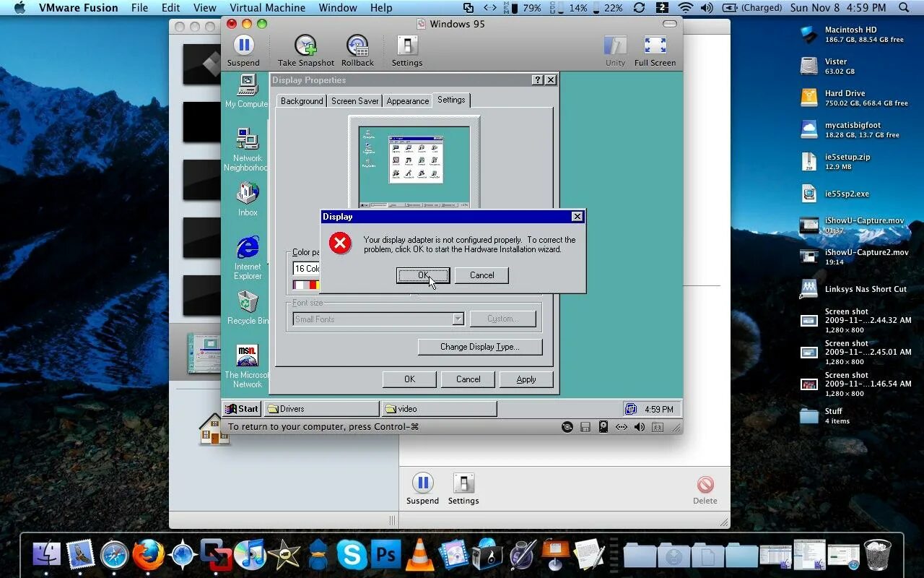Open the File menu
The width and height of the screenshot is (924, 578).
coord(139,8)
